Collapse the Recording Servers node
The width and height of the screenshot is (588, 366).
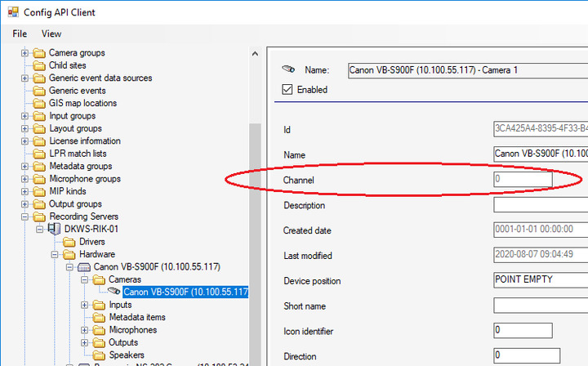coord(25,216)
